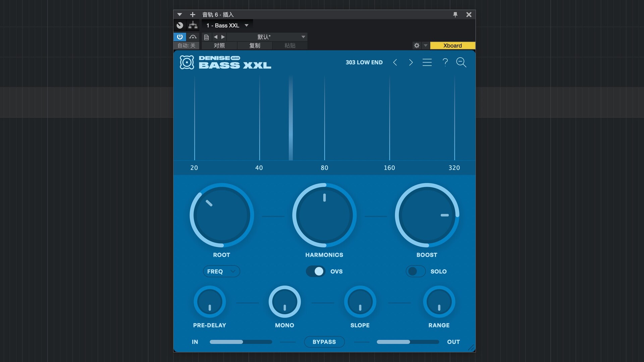The width and height of the screenshot is (644, 362).
Task: Expand the 1 - Bass XXL device dropdown
Action: coord(247,25)
